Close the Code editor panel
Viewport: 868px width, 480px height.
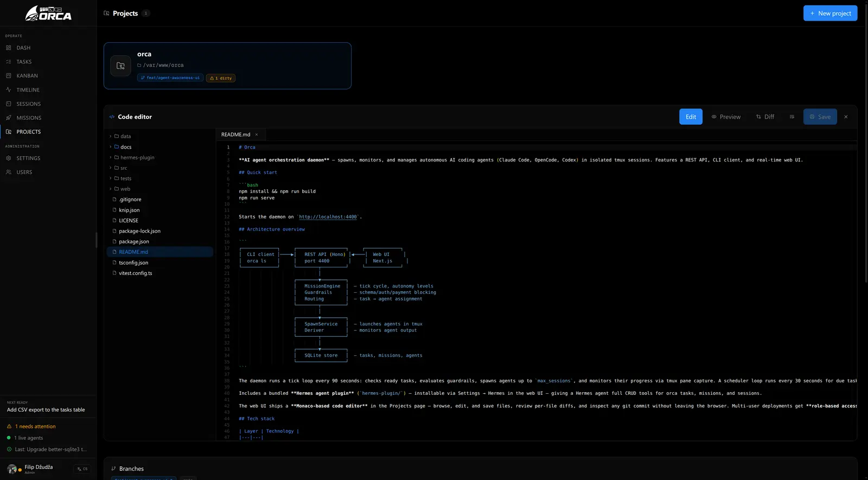[x=846, y=117]
